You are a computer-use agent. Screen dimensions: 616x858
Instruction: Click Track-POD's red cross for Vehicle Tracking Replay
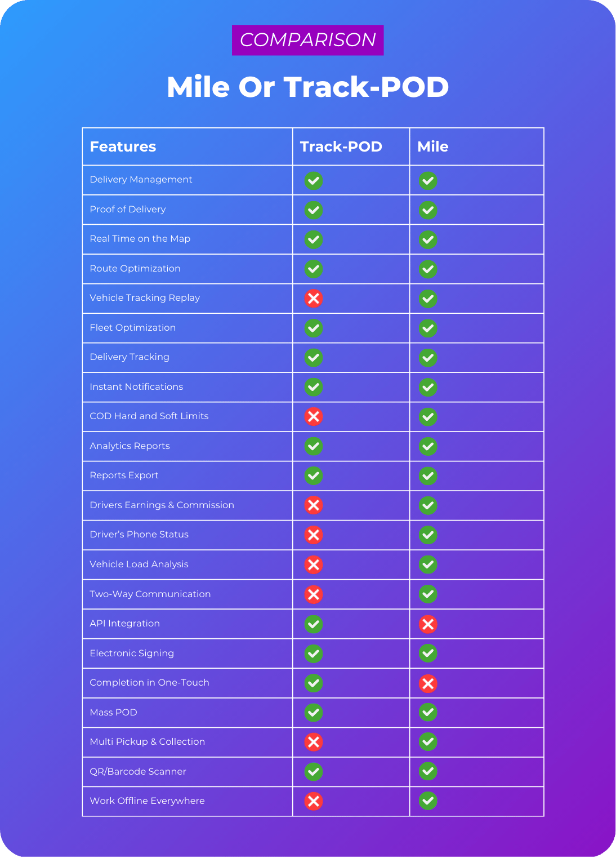click(x=314, y=298)
